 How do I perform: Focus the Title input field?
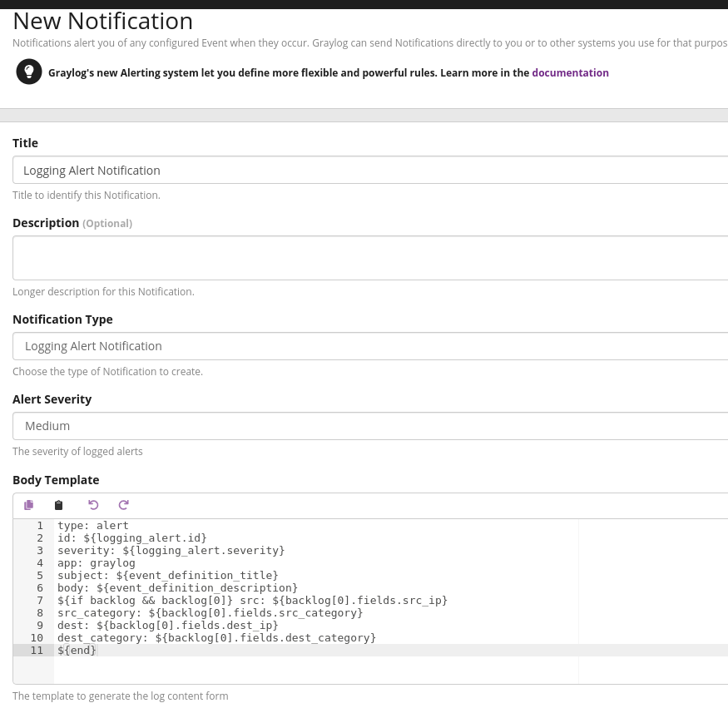(370, 170)
